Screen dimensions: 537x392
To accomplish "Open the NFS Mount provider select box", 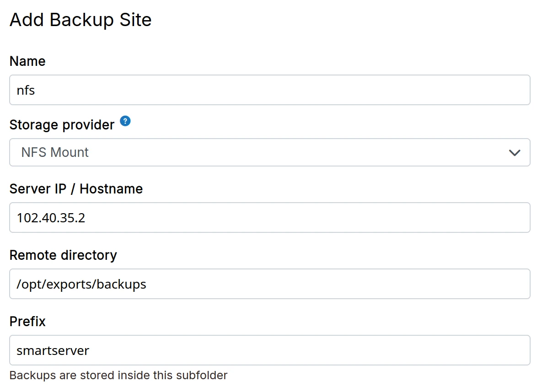I will pyautogui.click(x=269, y=153).
